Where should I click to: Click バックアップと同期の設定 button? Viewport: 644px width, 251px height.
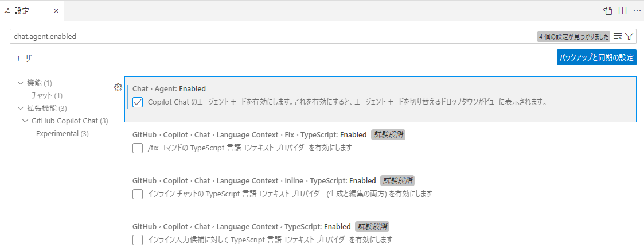(596, 57)
